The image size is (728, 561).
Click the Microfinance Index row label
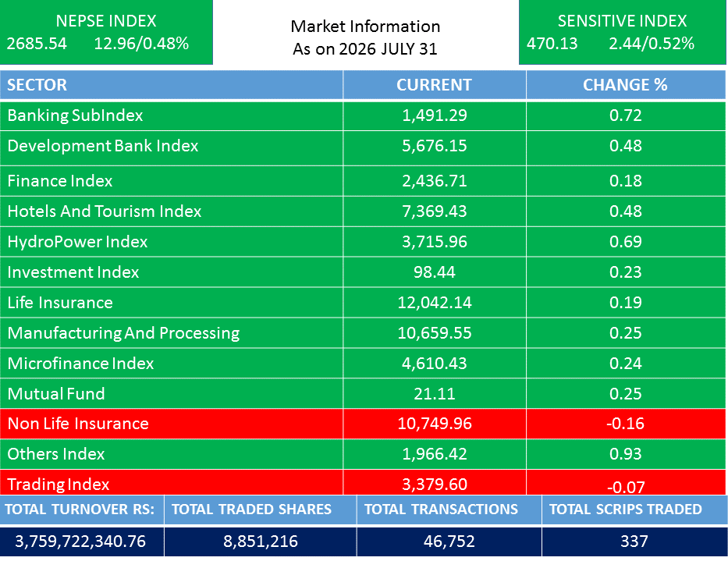(80, 363)
